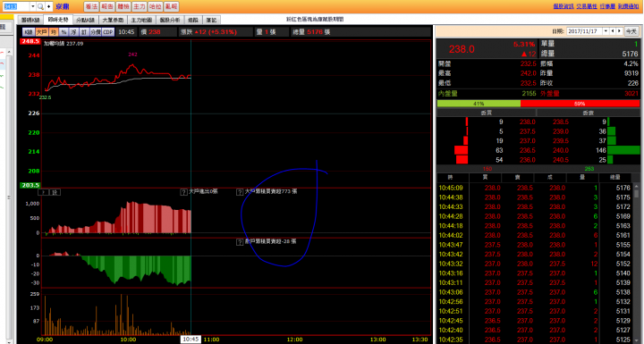Click the 行事曆 link at top right
This screenshot has width=644, height=344.
point(607,6)
